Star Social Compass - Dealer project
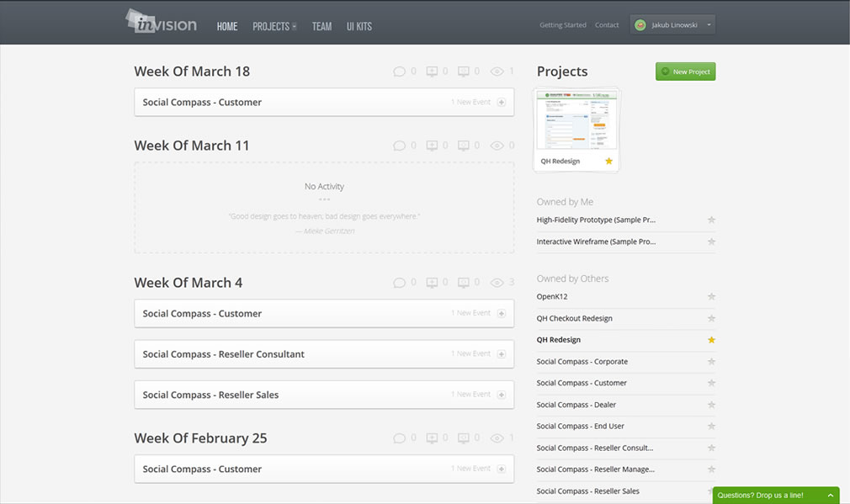 click(711, 405)
